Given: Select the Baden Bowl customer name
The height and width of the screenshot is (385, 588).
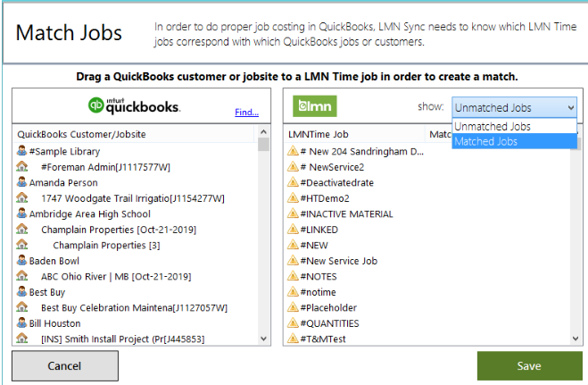Looking at the screenshot, I should point(54,261).
